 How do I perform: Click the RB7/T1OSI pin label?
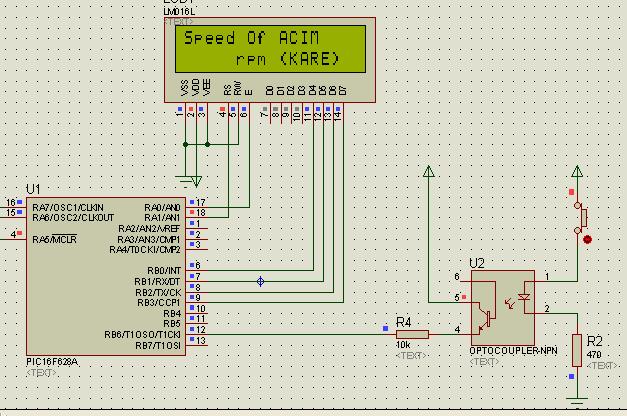point(158,345)
